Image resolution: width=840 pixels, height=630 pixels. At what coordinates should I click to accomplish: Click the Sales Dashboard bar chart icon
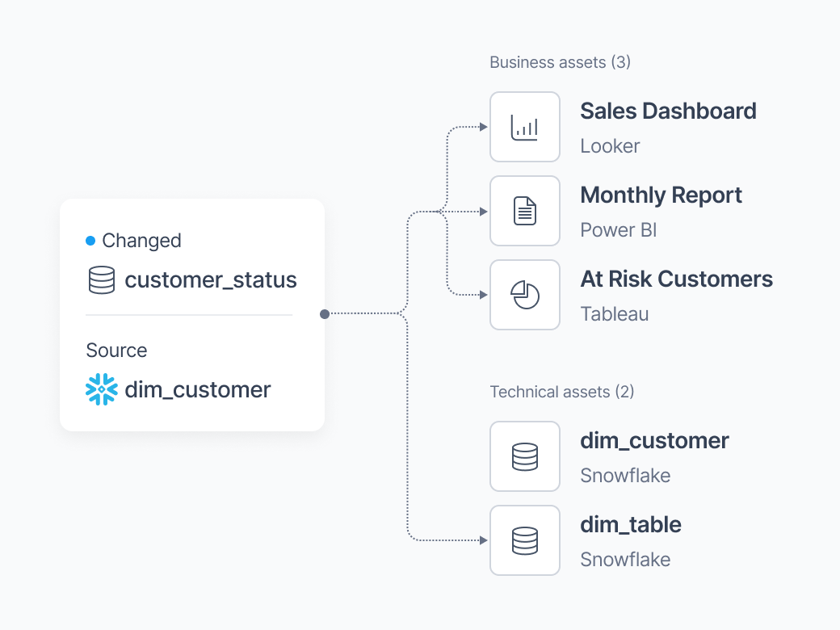point(524,127)
